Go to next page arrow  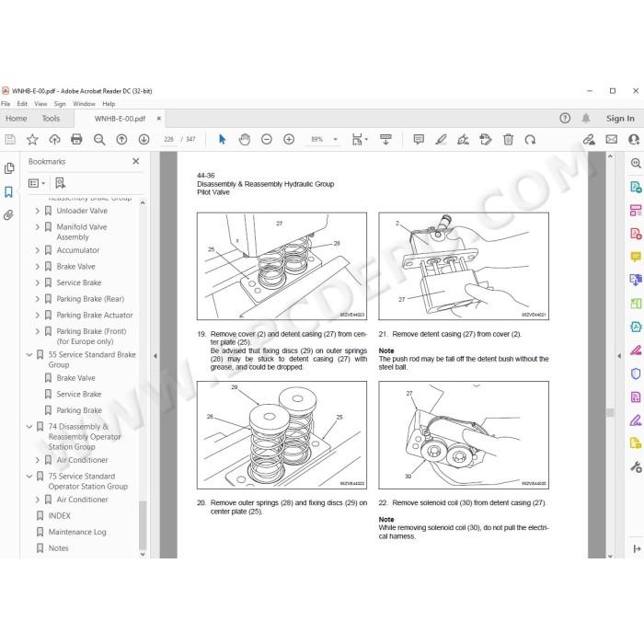click(144, 140)
